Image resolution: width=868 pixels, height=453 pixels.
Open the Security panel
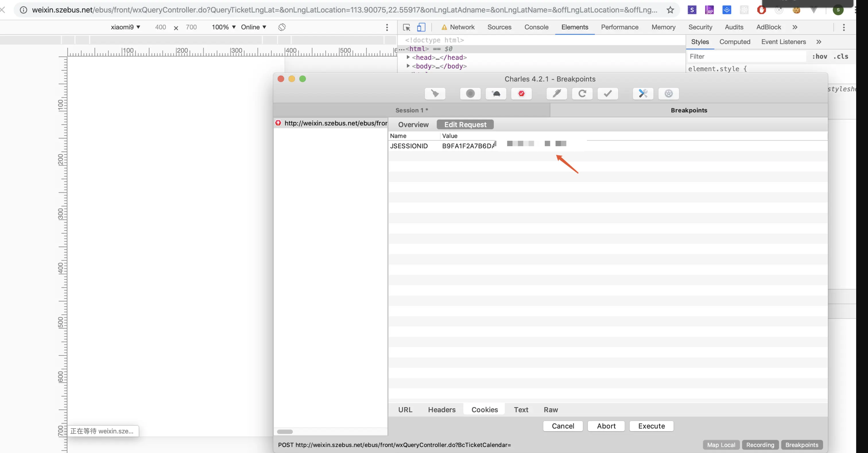pos(700,27)
